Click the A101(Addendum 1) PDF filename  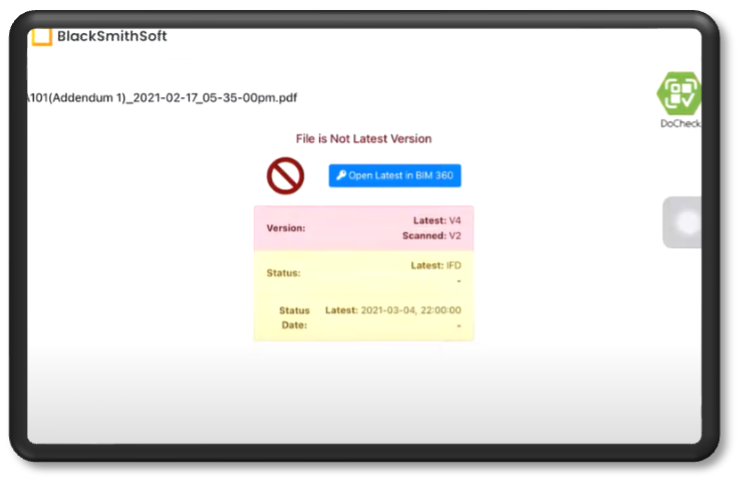pos(162,98)
